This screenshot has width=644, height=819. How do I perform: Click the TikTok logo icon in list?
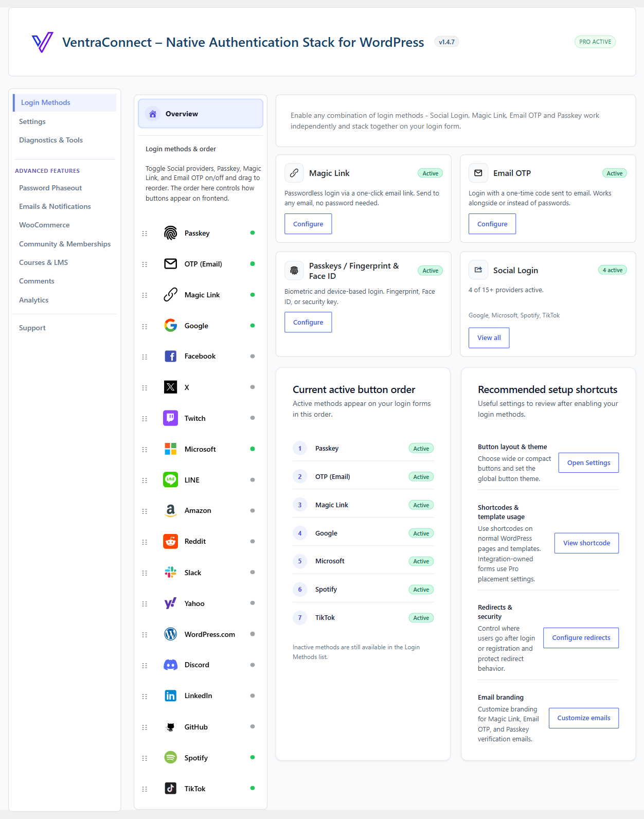[170, 788]
